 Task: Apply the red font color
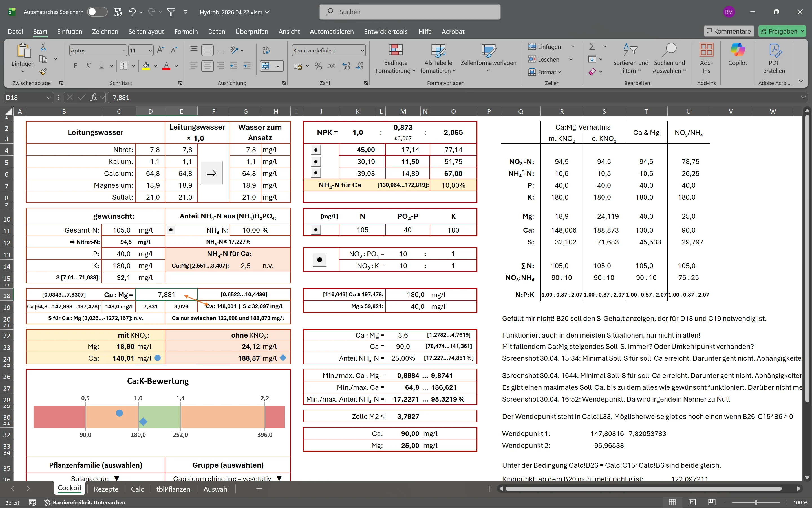point(166,66)
